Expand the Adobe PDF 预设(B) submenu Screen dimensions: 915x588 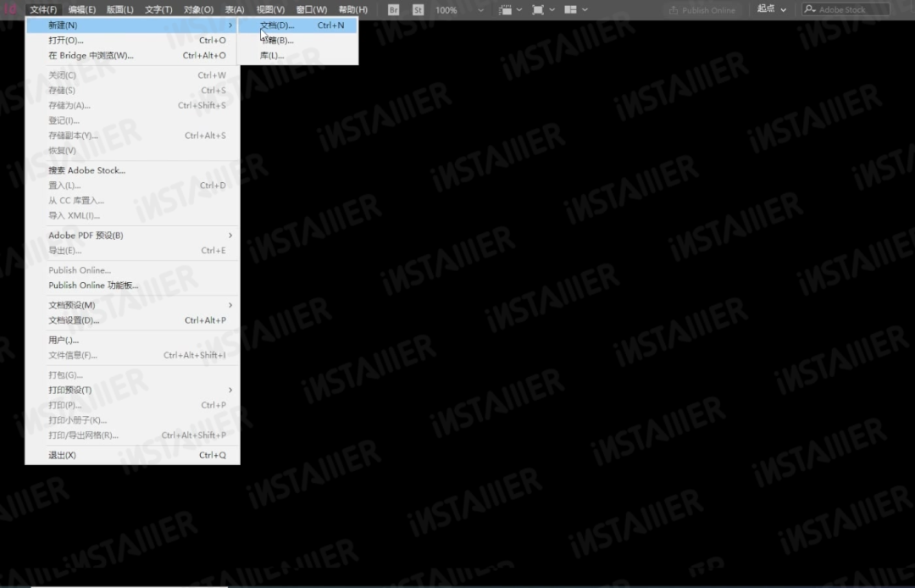132,235
